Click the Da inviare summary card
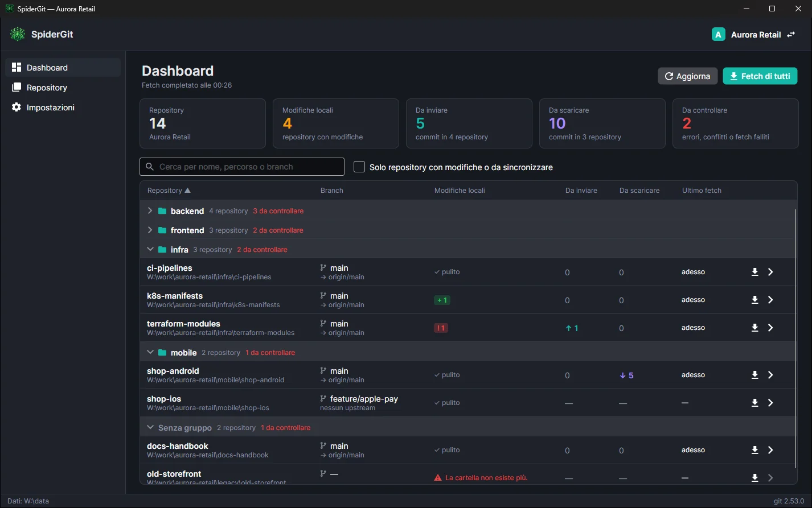This screenshot has height=508, width=812. (x=469, y=123)
